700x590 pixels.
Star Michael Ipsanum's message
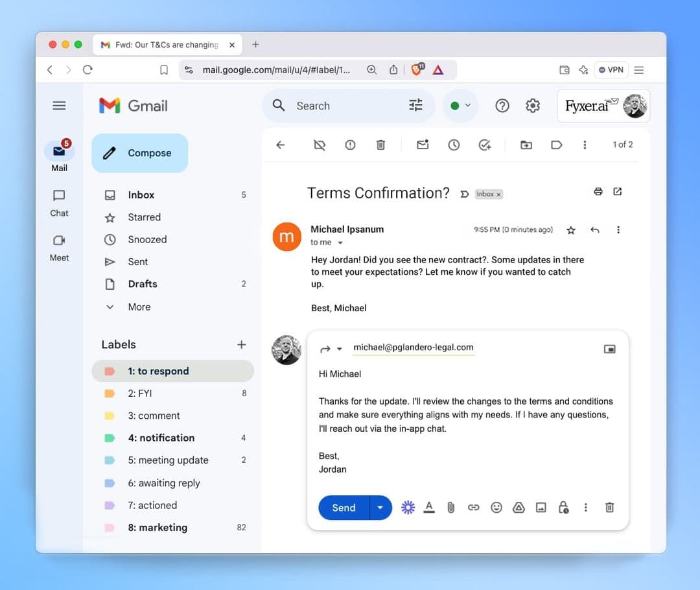click(x=571, y=230)
